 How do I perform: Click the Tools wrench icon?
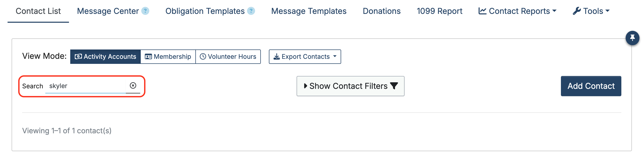click(577, 11)
